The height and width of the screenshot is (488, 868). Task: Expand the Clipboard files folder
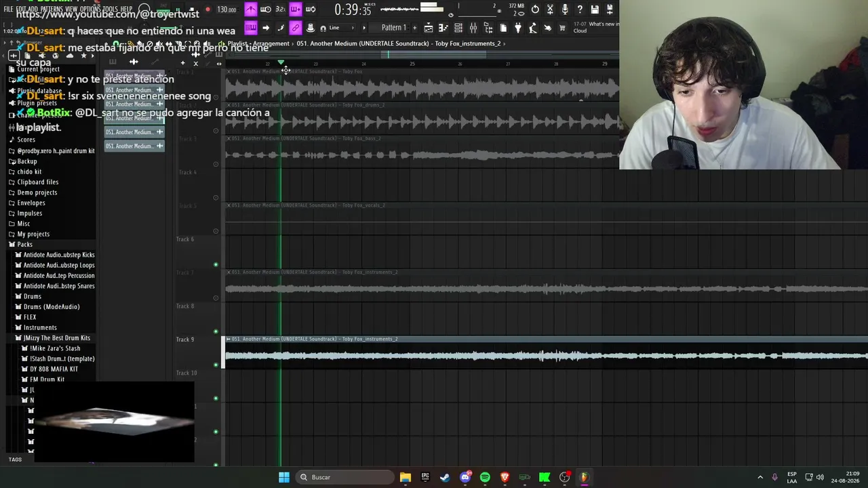pyautogui.click(x=38, y=182)
